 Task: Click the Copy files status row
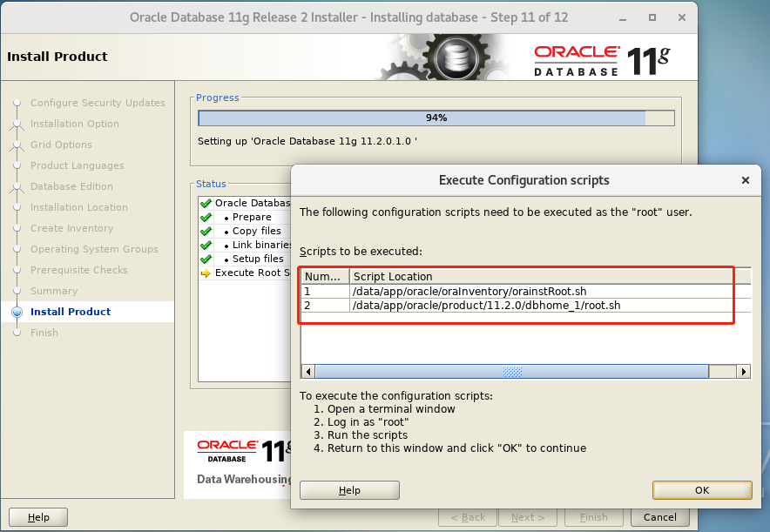click(x=245, y=231)
